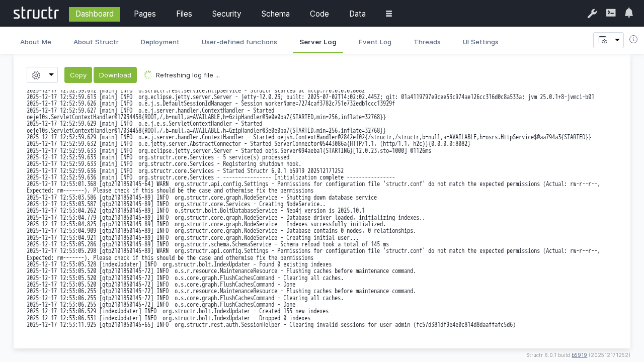
Task: Click the log settings gear icon
Action: click(36, 75)
